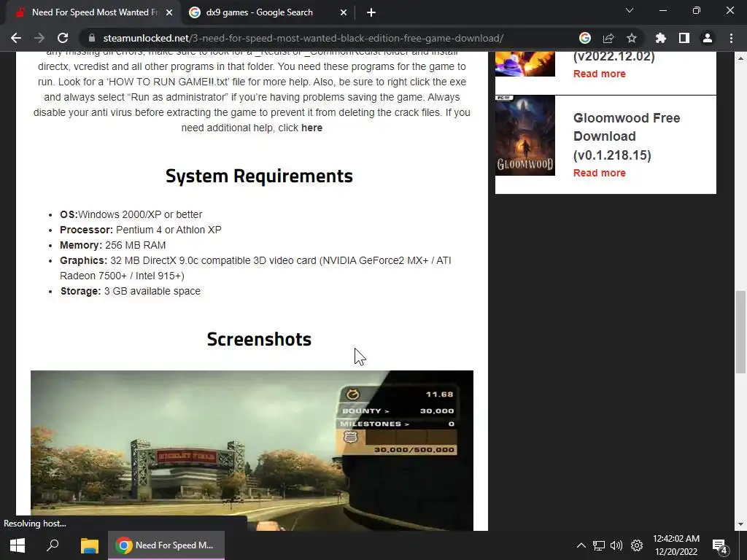
Task: Click the address bar URL
Action: point(303,38)
